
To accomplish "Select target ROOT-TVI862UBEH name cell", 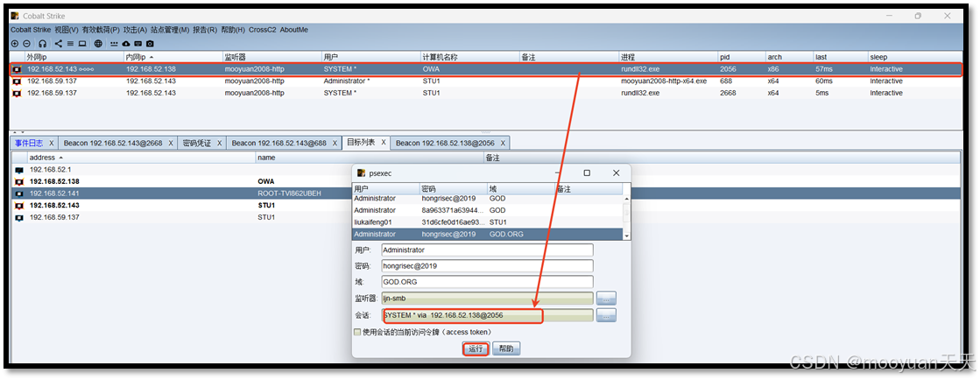I will (x=289, y=194).
